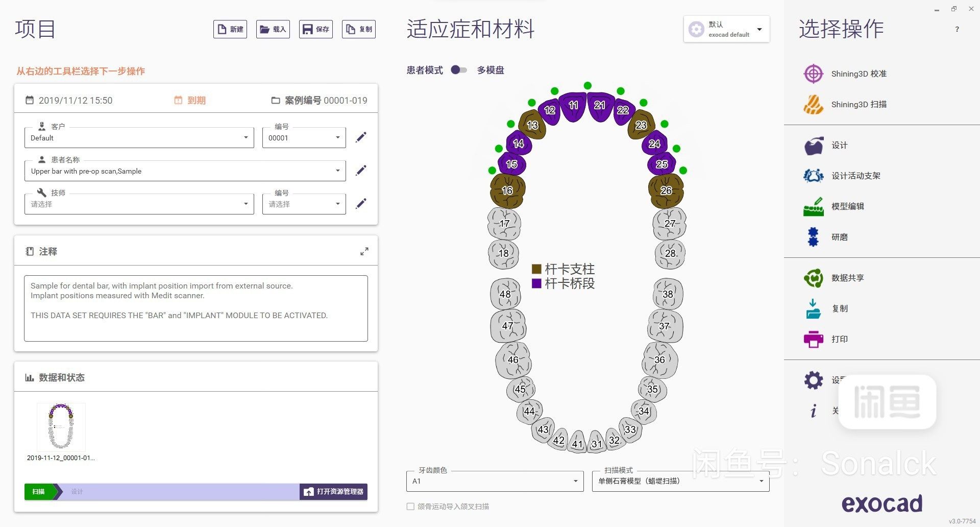Click the help question mark
This screenshot has height=527, width=980.
[957, 29]
